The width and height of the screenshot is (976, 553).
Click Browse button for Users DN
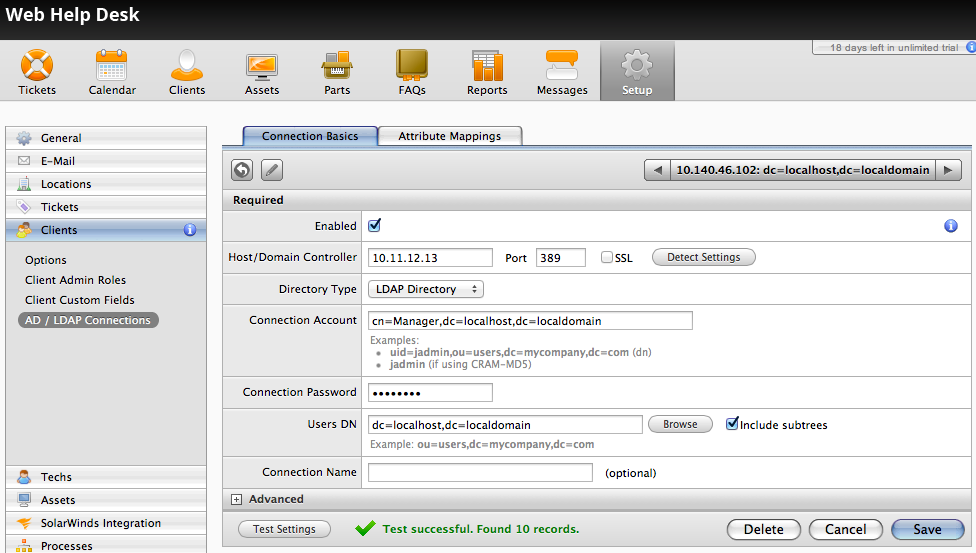pyautogui.click(x=680, y=424)
